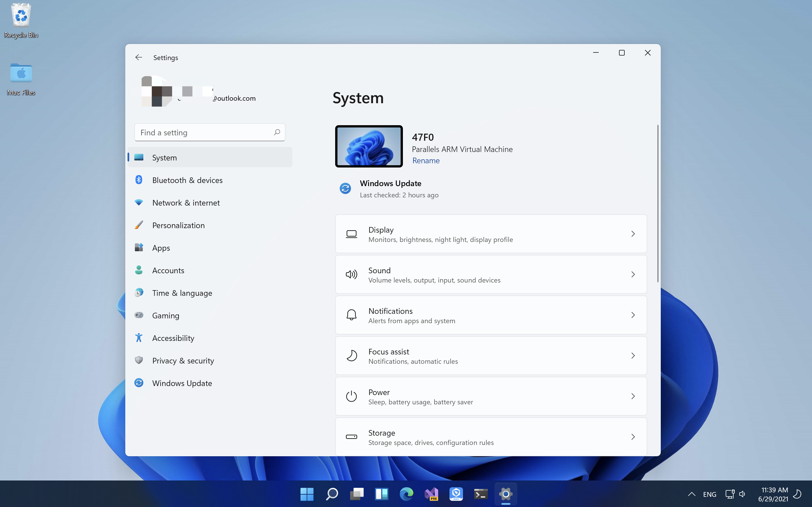Click the Accessibility figure icon

(139, 337)
